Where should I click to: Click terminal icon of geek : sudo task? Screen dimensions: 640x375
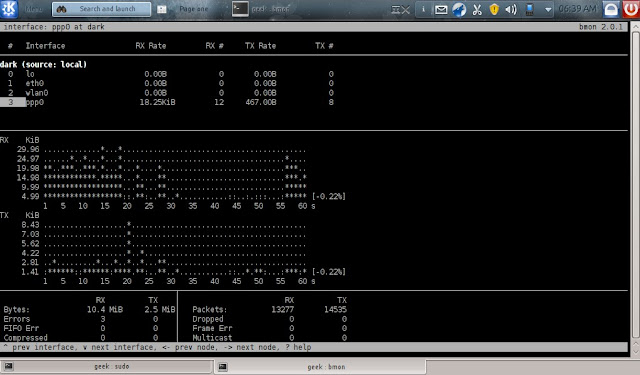click(9, 366)
